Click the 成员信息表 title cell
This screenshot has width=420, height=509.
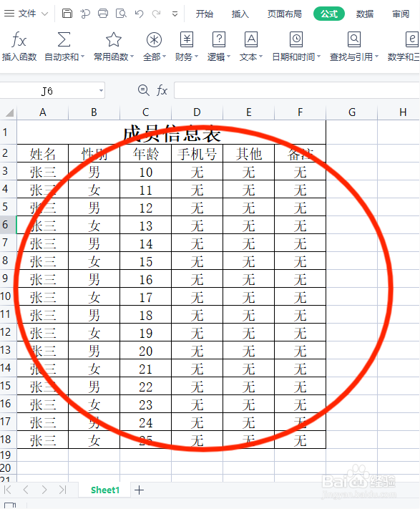tap(171, 132)
